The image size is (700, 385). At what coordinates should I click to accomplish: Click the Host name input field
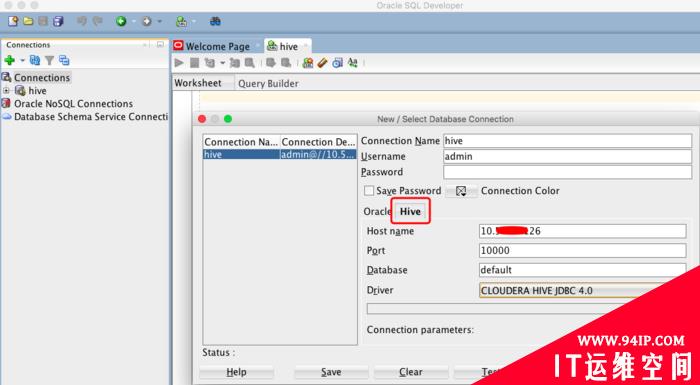[x=583, y=231]
